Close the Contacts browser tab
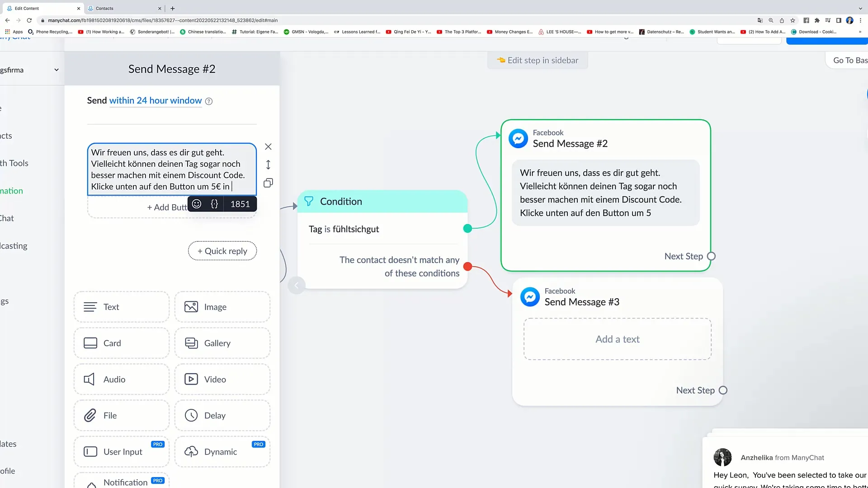 point(160,8)
